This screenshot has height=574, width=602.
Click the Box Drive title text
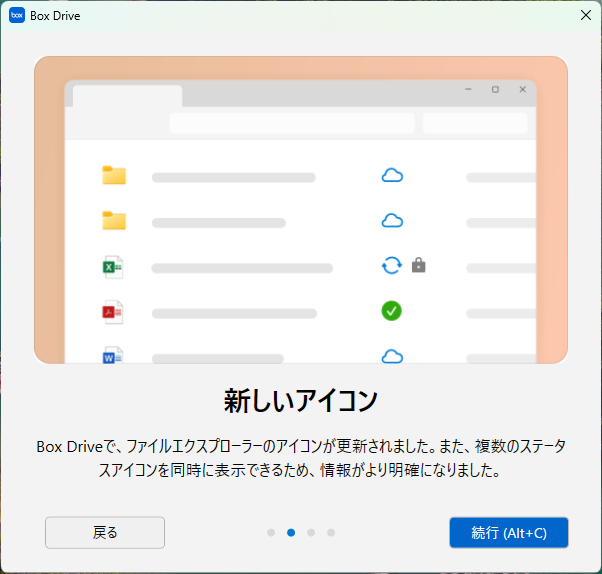click(55, 16)
